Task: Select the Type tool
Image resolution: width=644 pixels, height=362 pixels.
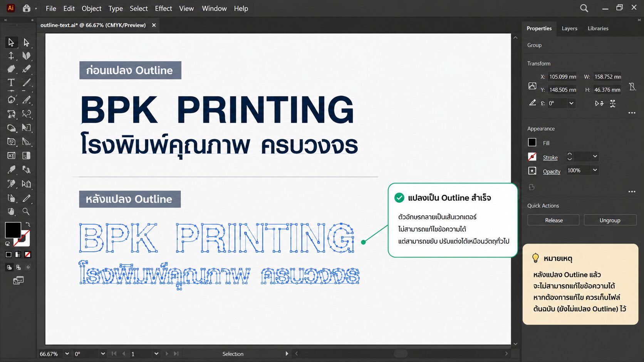Action: coord(11,82)
